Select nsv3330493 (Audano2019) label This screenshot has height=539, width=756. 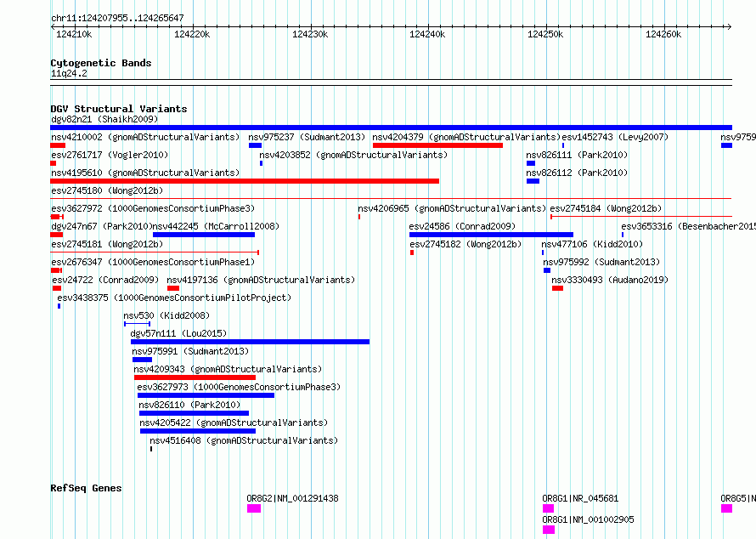(610, 280)
